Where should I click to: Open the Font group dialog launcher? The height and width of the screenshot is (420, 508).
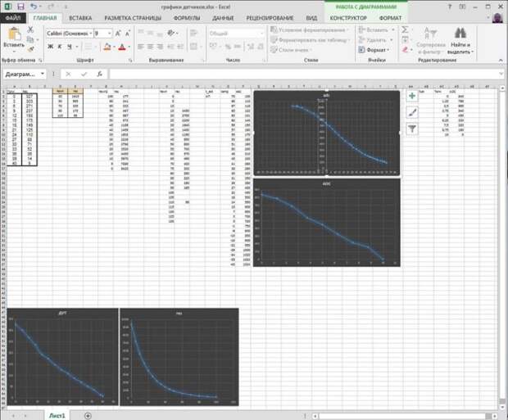[130, 61]
